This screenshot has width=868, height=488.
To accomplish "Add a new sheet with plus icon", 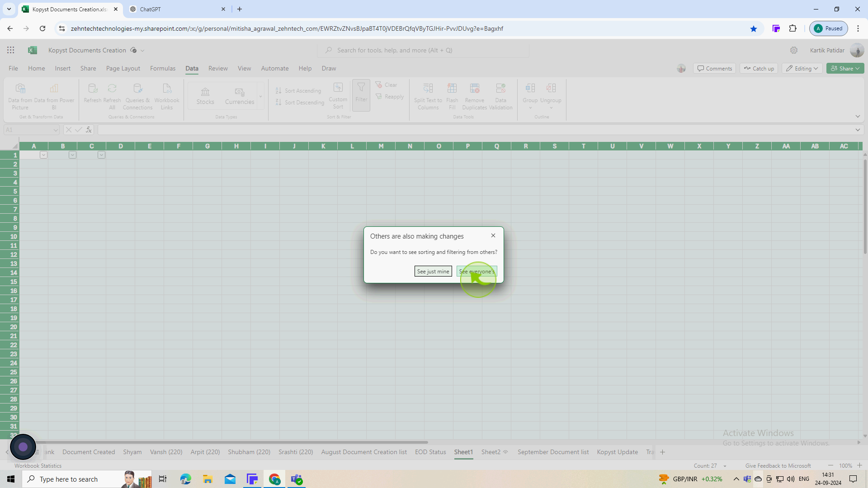I will pyautogui.click(x=662, y=452).
